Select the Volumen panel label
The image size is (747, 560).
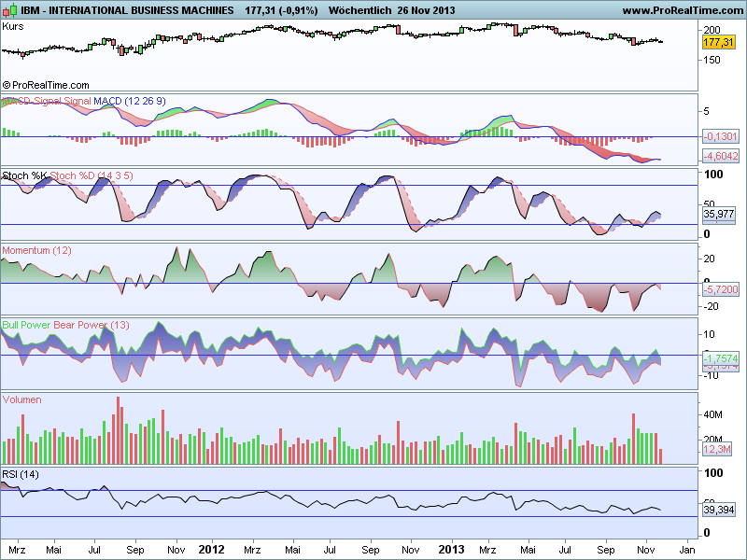coord(21,400)
